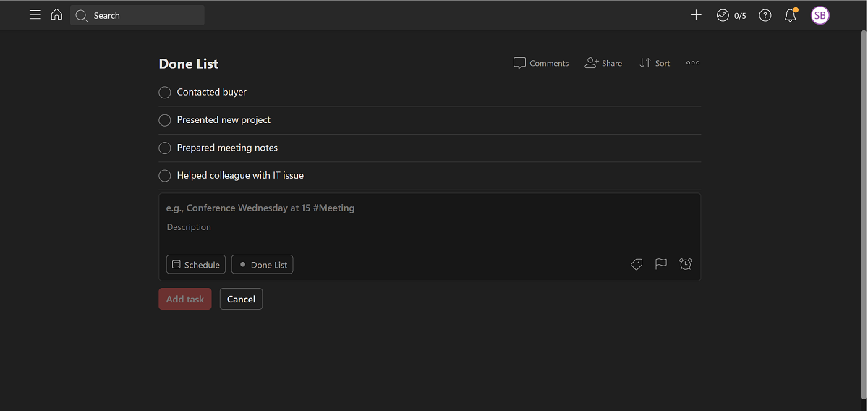This screenshot has width=868, height=411.
Task: Open the three-dot more options menu
Action: [x=693, y=63]
